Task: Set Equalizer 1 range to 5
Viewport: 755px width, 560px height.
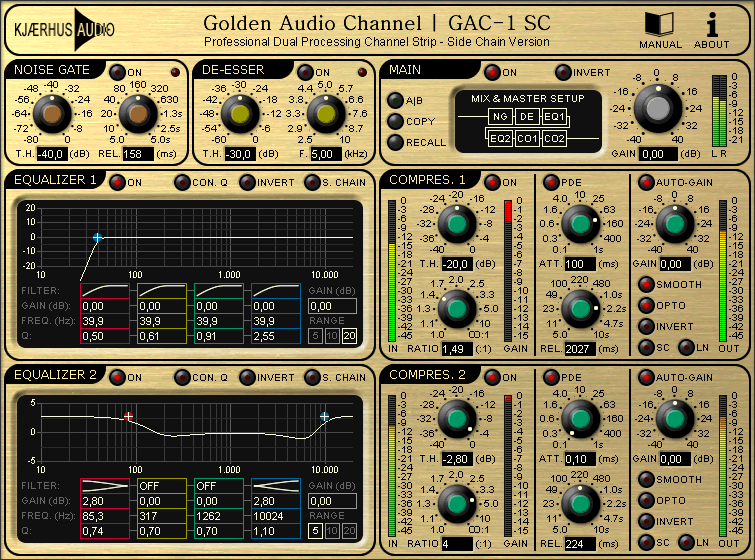Action: pos(315,336)
